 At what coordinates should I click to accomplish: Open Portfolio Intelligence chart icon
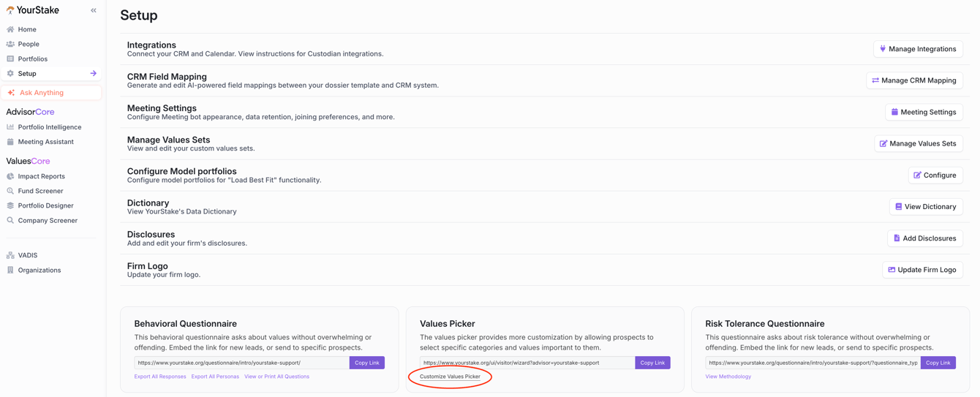tap(10, 127)
